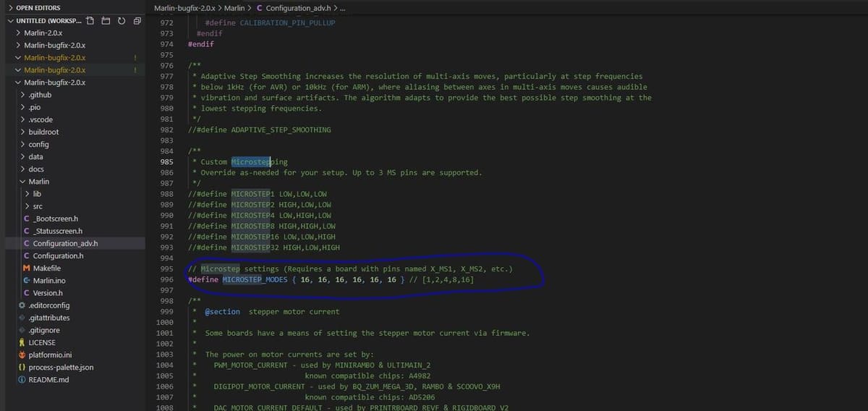Click the C icon beside _Statusscreen.h
Viewport: 868px width, 411px height.
(x=27, y=231)
